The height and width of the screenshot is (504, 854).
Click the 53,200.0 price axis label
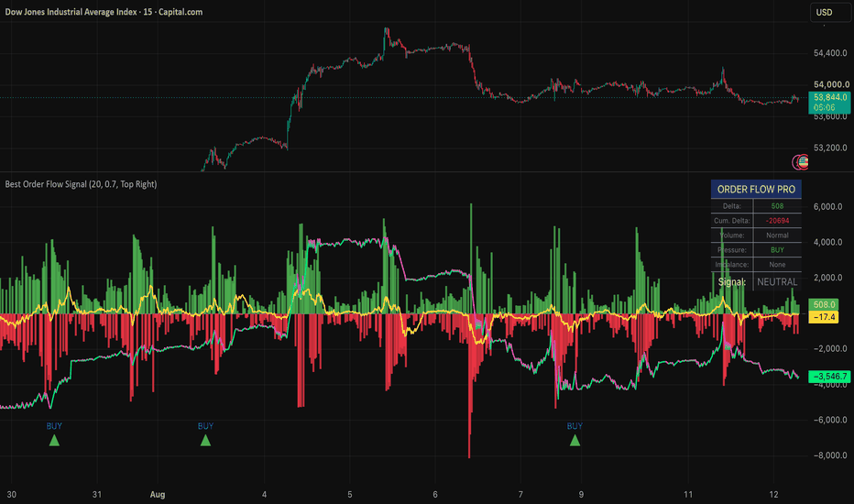pos(830,148)
